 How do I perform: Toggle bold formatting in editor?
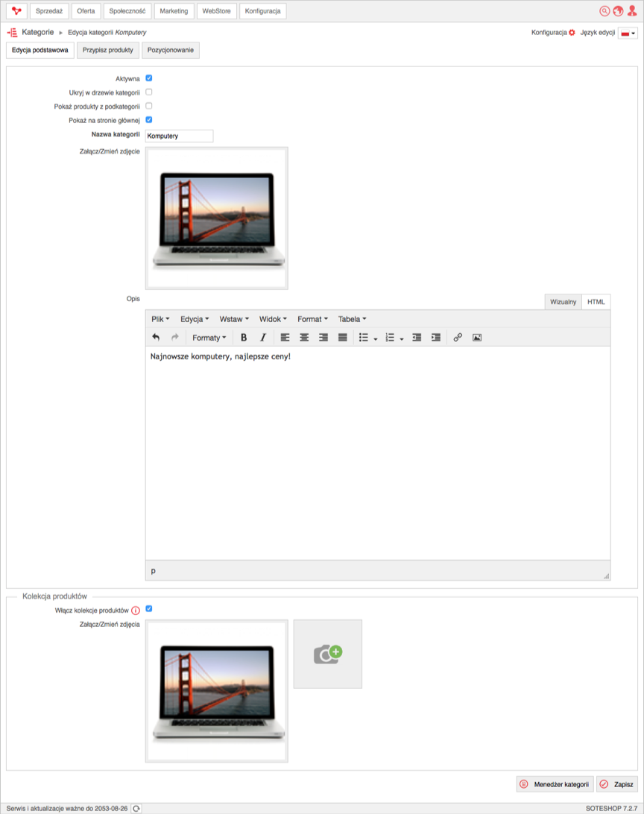tap(244, 338)
